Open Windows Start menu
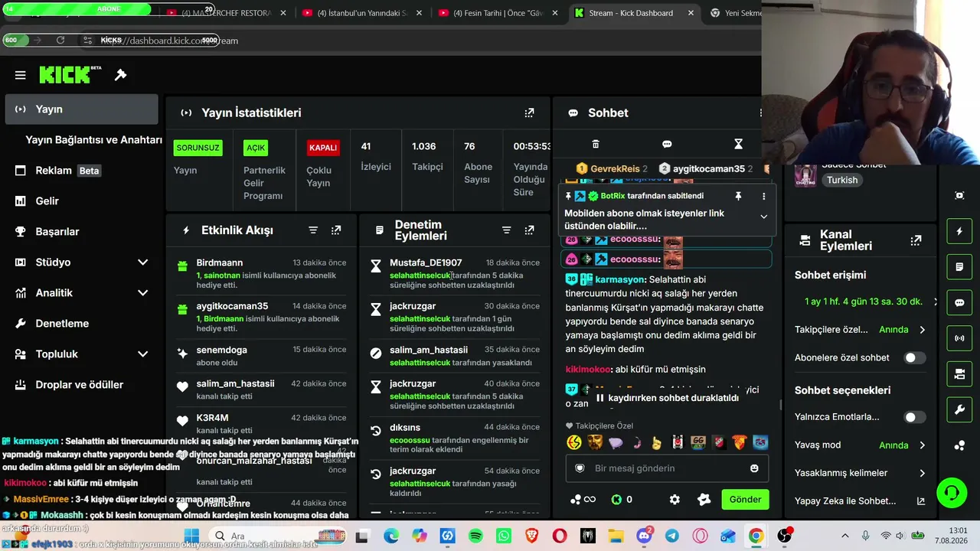 (x=191, y=536)
